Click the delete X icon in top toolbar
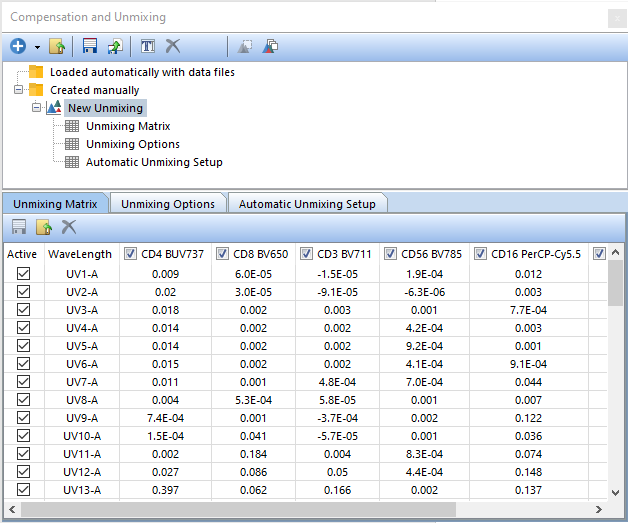Image resolution: width=628 pixels, height=523 pixels. point(173,46)
